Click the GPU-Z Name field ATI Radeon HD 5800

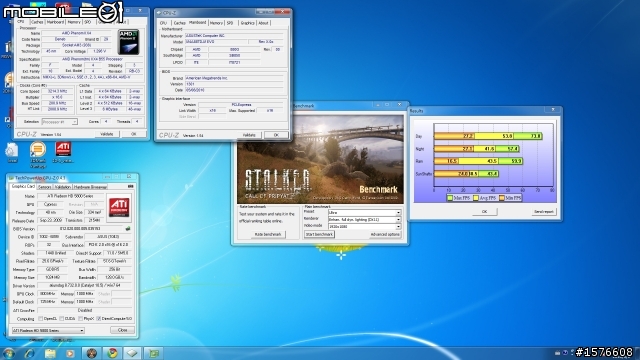coord(71,196)
